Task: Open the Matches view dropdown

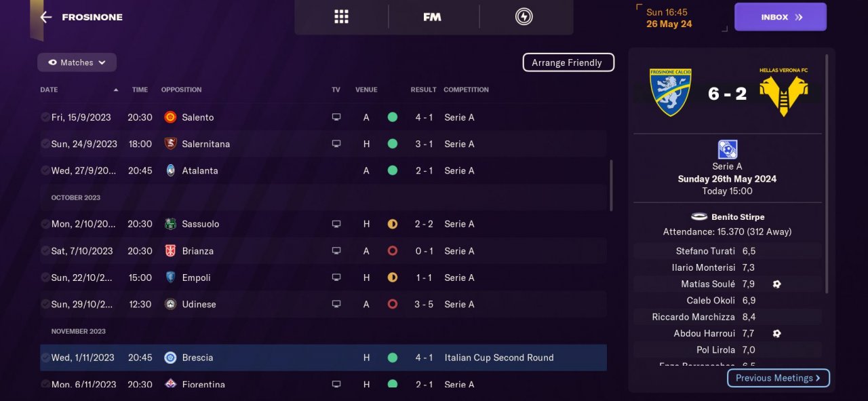Action: point(77,62)
